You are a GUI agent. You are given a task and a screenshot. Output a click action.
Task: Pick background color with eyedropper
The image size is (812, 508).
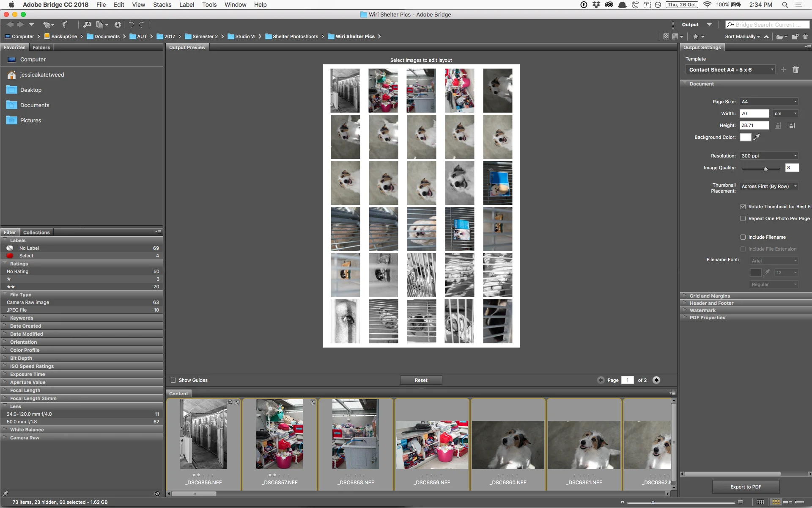click(757, 137)
